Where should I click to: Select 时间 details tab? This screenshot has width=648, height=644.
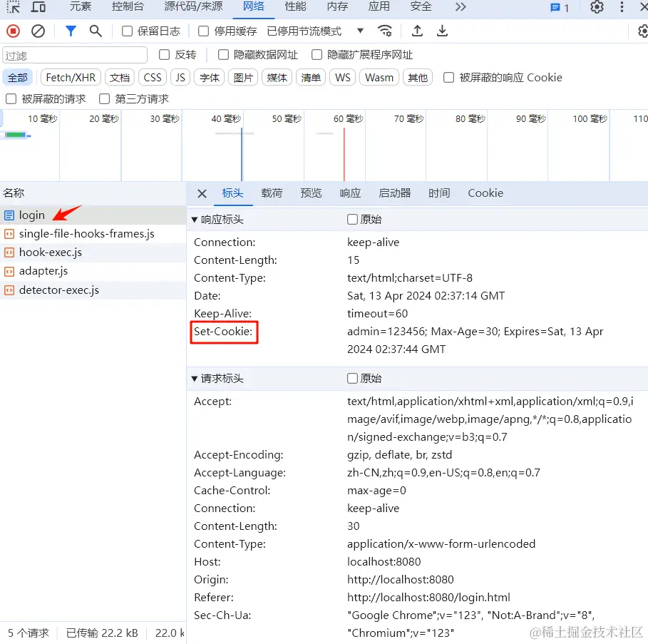click(x=439, y=193)
